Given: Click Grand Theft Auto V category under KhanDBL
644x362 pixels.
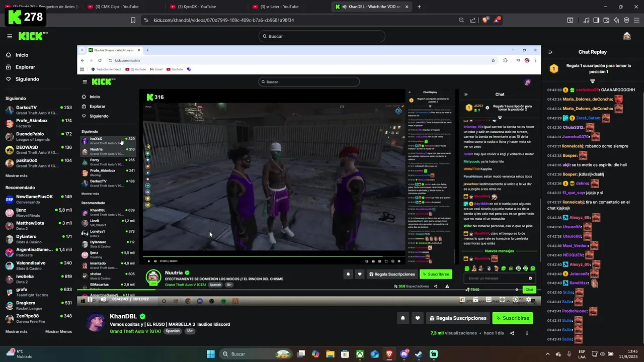Looking at the screenshot, I should pos(135,331).
